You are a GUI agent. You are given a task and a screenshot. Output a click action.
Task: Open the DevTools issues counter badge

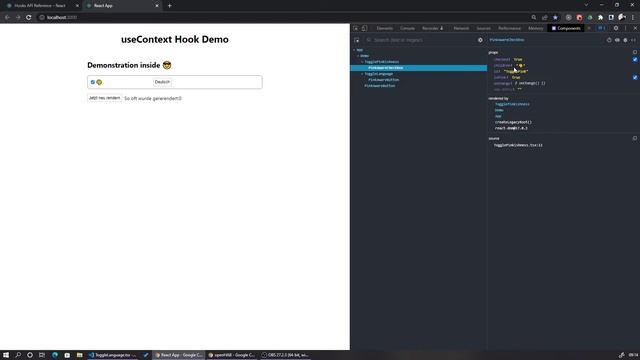[x=601, y=28]
